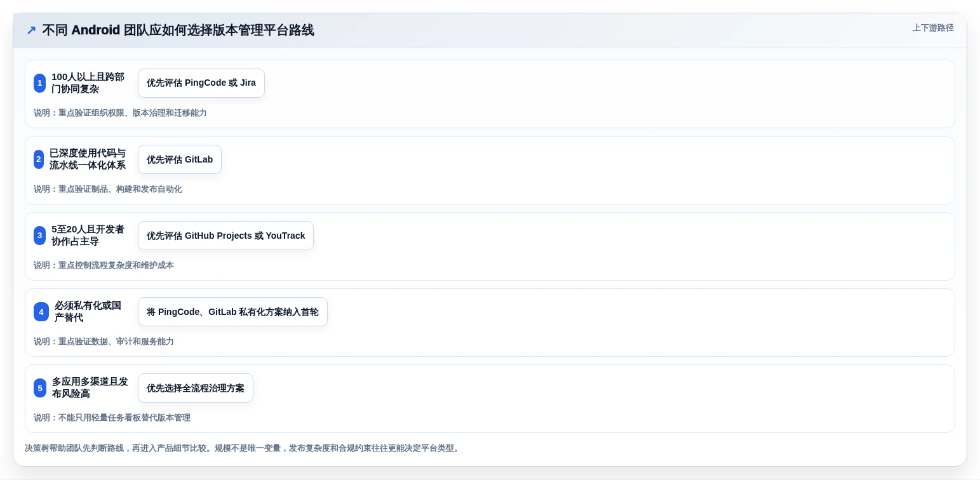The width and height of the screenshot is (980, 480).
Task: Select the number 2 badge
Action: point(39,159)
